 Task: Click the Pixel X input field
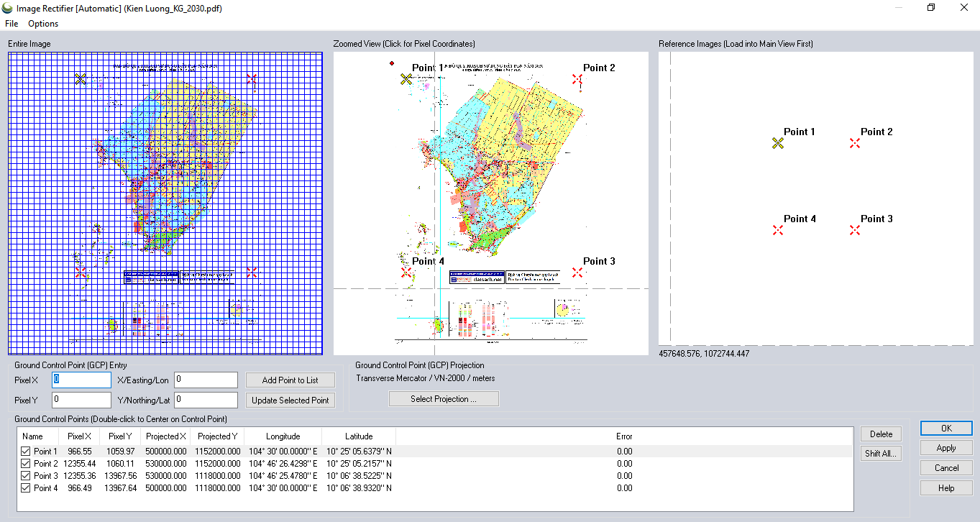[x=81, y=380]
